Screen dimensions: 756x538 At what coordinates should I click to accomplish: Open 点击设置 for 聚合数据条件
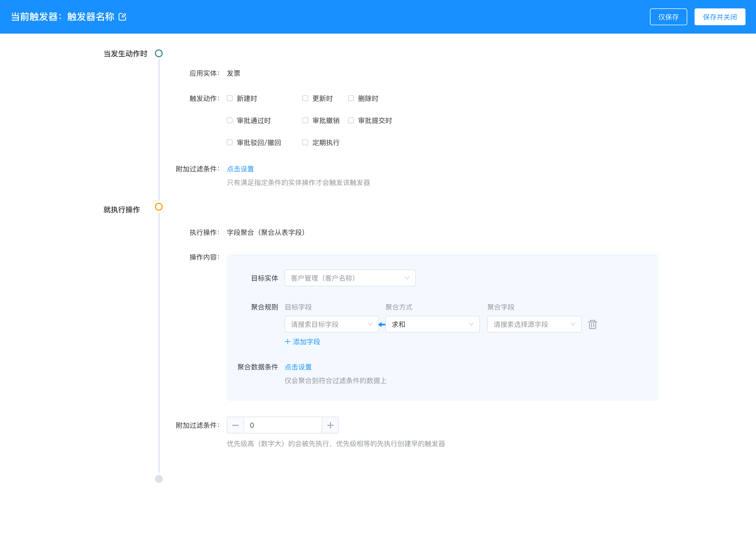click(298, 367)
